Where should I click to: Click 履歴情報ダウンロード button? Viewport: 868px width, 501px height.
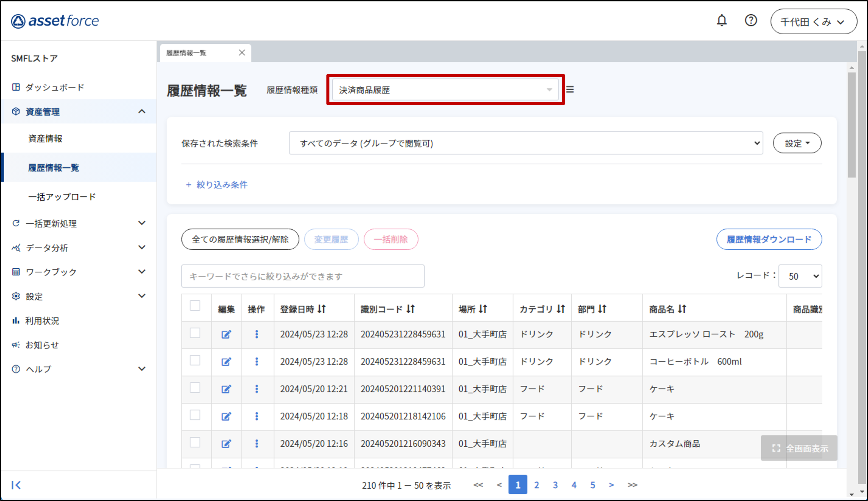pyautogui.click(x=769, y=239)
